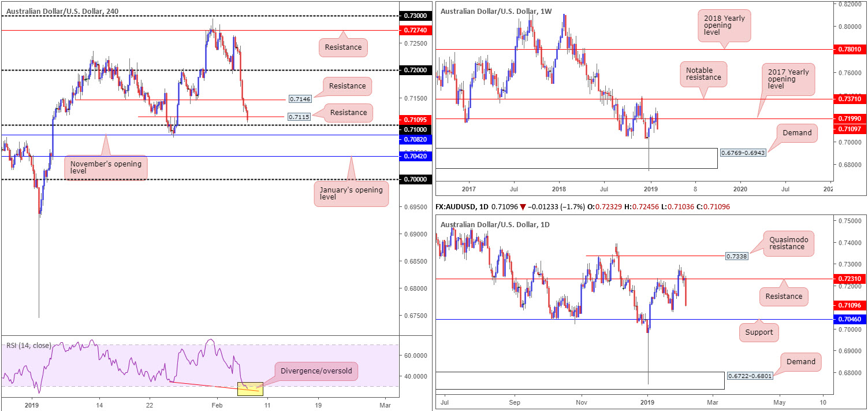868x411 pixels.
Task: Click the 240 chart title text
Action: 63,10
